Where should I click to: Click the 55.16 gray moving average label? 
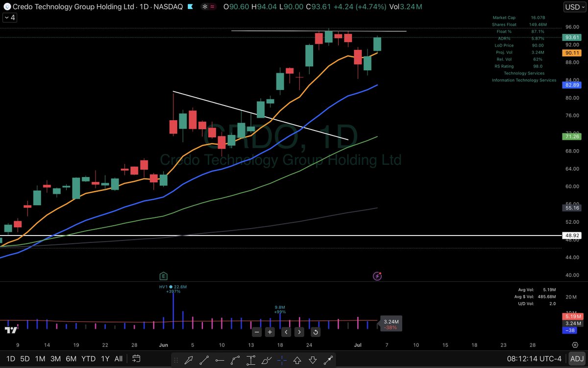(572, 208)
